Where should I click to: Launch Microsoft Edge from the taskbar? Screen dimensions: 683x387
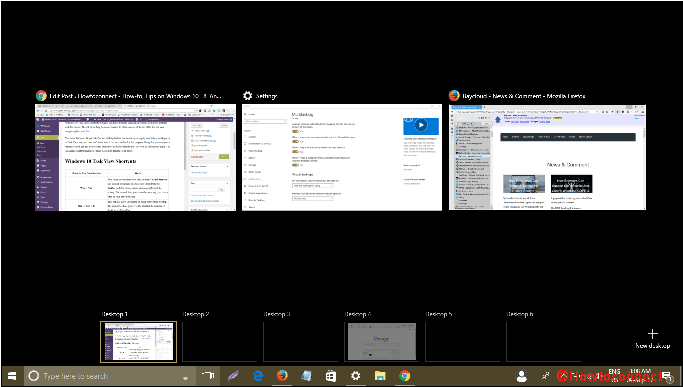pyautogui.click(x=258, y=376)
